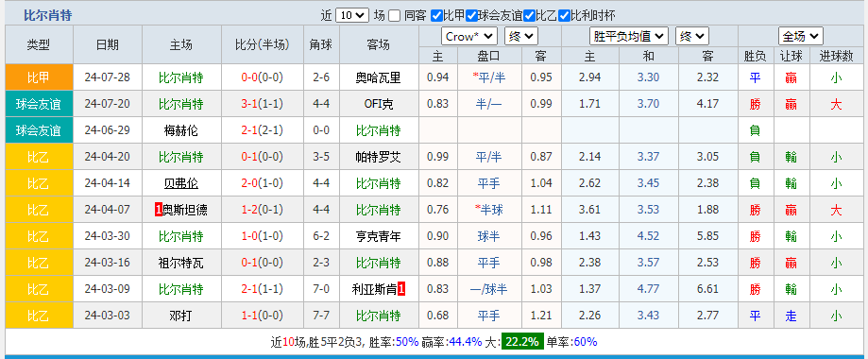Screen dimensions: 868x359
Task: Click 球会友谊 label on the 24-07-20 row
Action: click(x=39, y=104)
